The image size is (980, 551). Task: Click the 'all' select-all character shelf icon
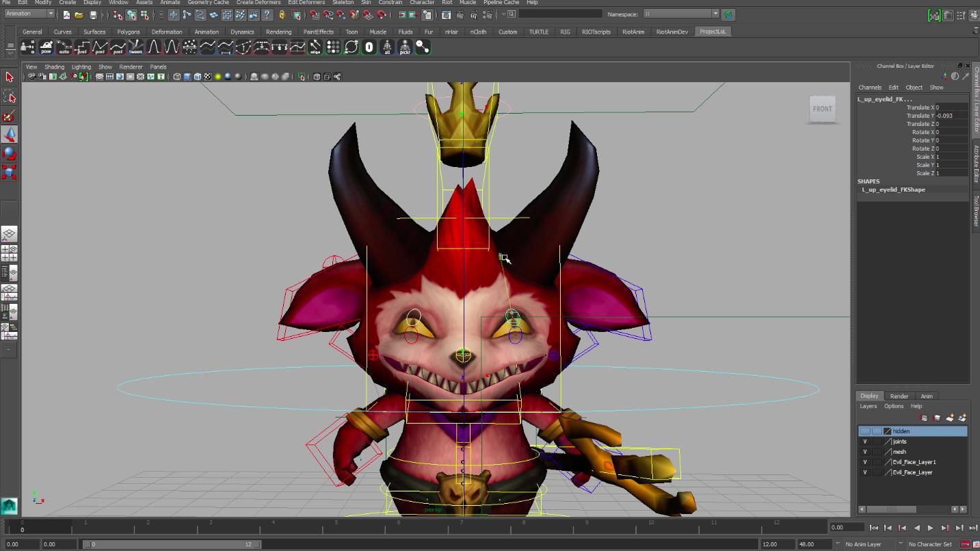387,47
